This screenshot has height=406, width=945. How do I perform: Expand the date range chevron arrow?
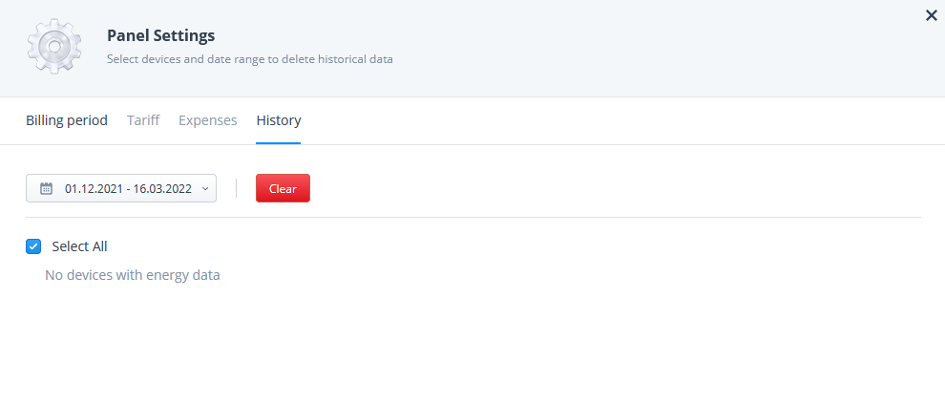pyautogui.click(x=205, y=189)
